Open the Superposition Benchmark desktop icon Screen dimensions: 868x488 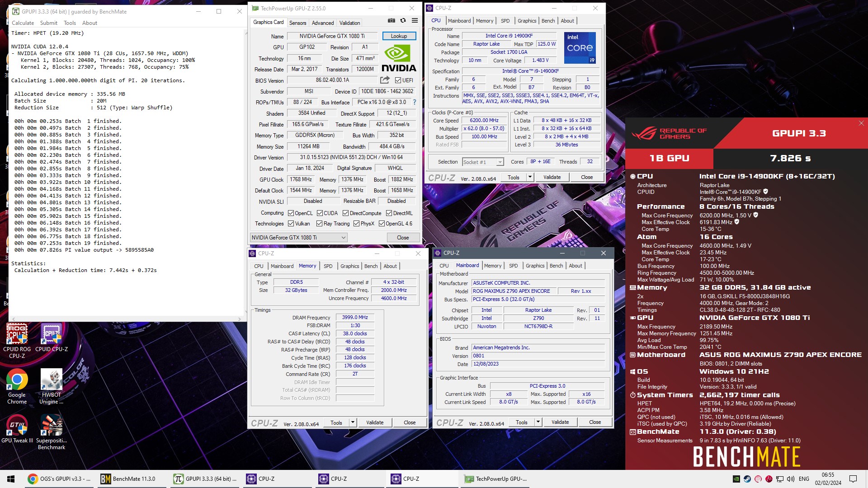click(52, 432)
